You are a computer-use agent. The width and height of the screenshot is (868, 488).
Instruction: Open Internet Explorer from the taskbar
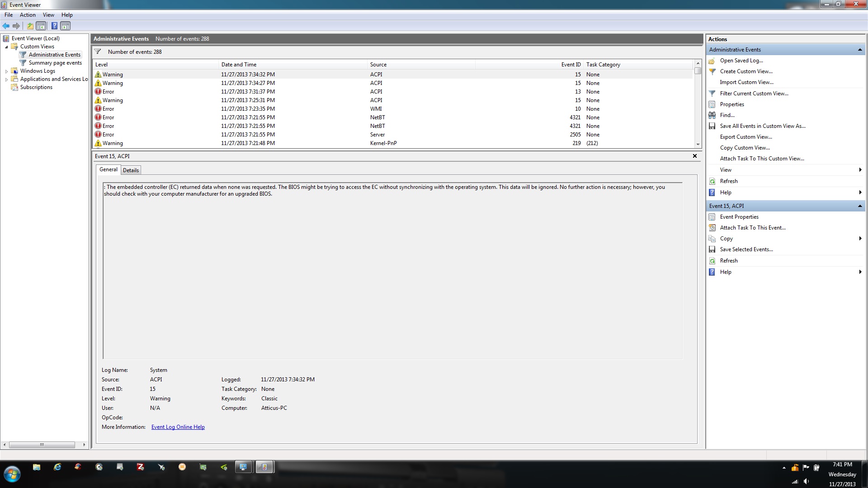(57, 467)
